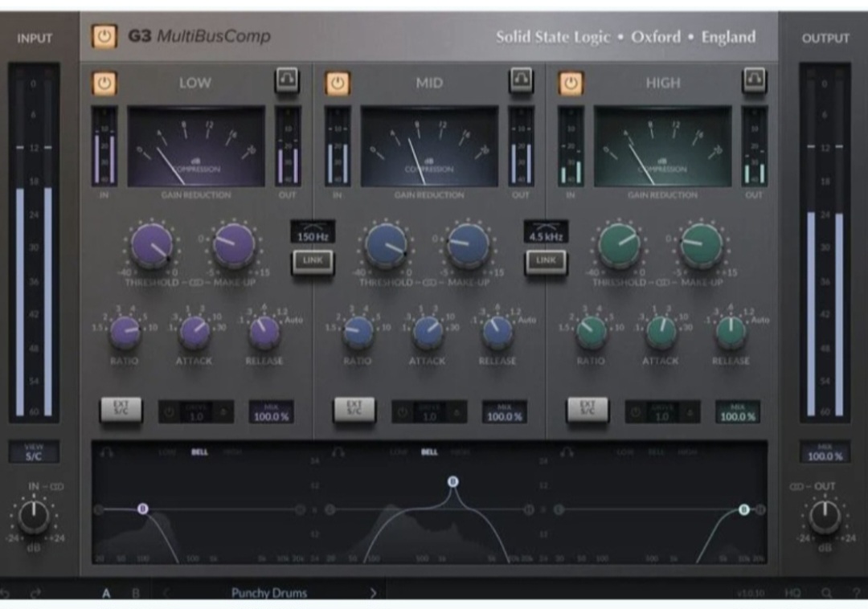Toggle MID band Threshold/Make-Up chain link icon
This screenshot has width=868, height=609.
point(430,283)
